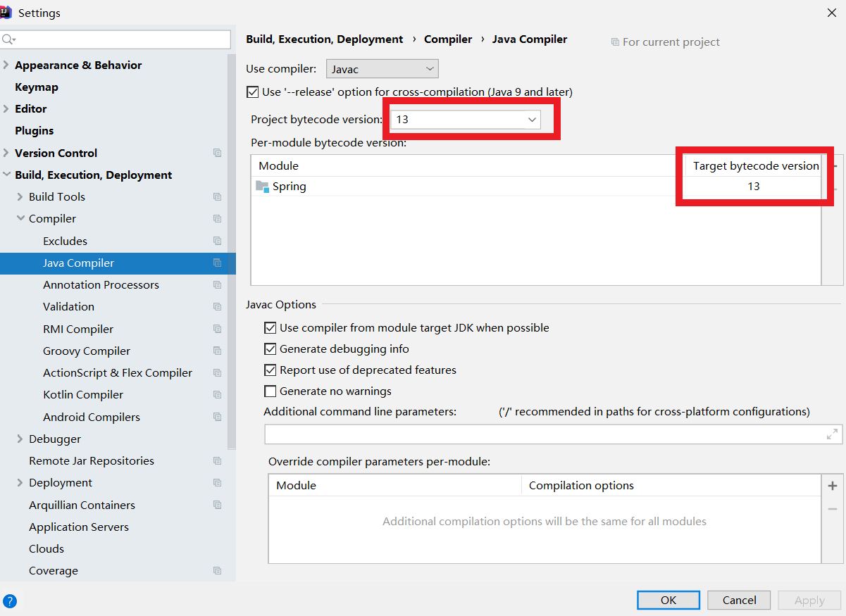The width and height of the screenshot is (846, 616).
Task: Expand the Debugger node
Action: pyautogui.click(x=20, y=439)
